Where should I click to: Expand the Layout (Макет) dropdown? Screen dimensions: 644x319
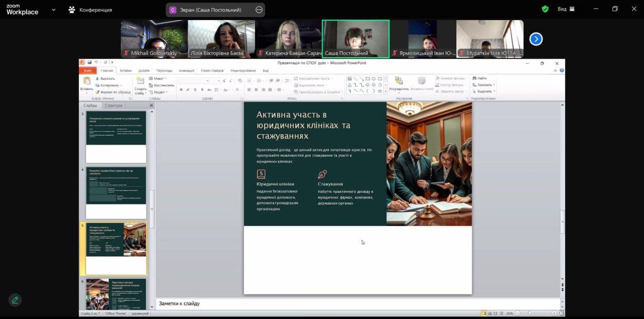click(x=159, y=78)
